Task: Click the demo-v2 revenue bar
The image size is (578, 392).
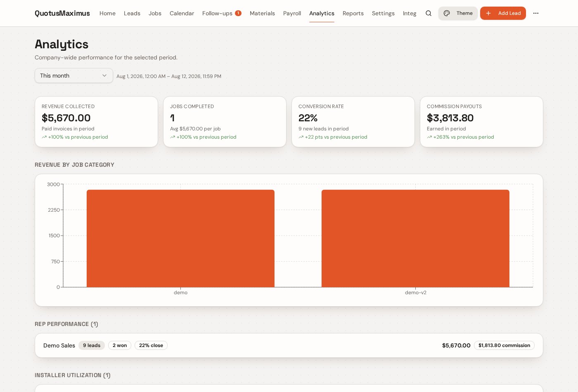Action: point(415,239)
